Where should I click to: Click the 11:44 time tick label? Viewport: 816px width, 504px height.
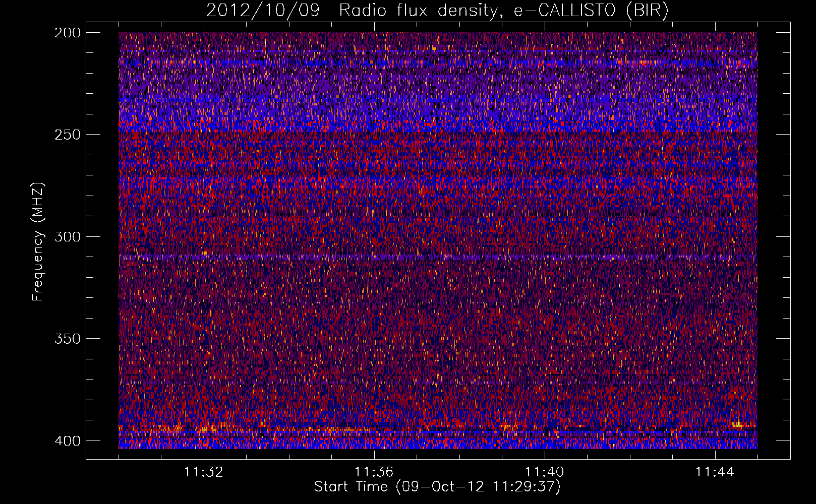coord(715,472)
